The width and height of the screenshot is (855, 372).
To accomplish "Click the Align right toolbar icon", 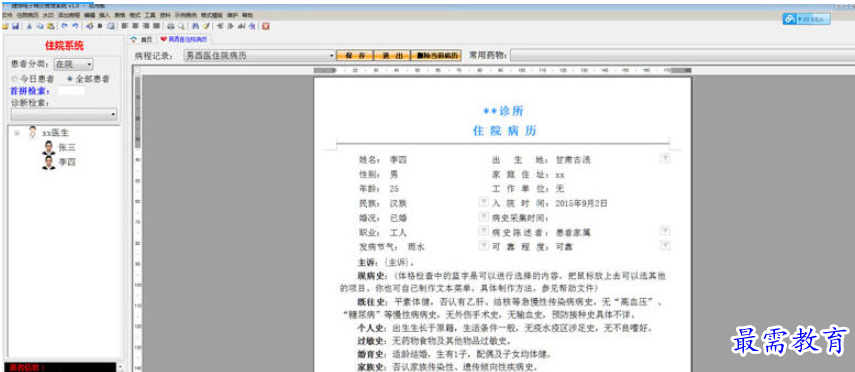I will point(146,26).
